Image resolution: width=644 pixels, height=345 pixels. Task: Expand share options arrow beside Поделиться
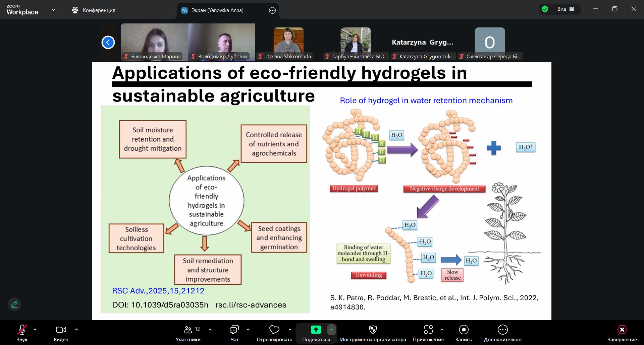click(x=331, y=330)
